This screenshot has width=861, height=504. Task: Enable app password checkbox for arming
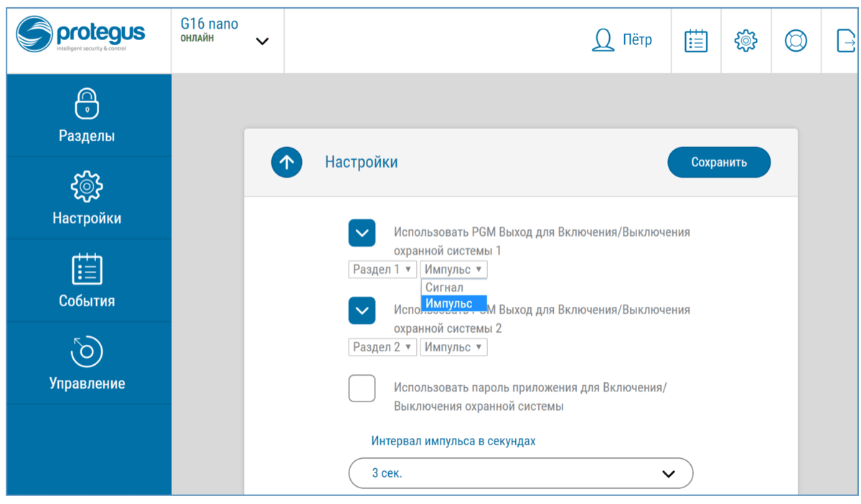pyautogui.click(x=362, y=388)
